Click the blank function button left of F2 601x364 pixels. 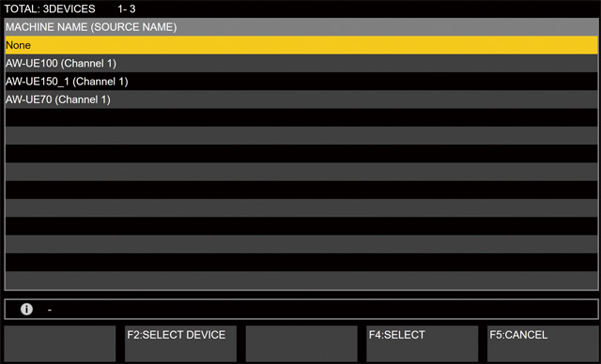60,343
